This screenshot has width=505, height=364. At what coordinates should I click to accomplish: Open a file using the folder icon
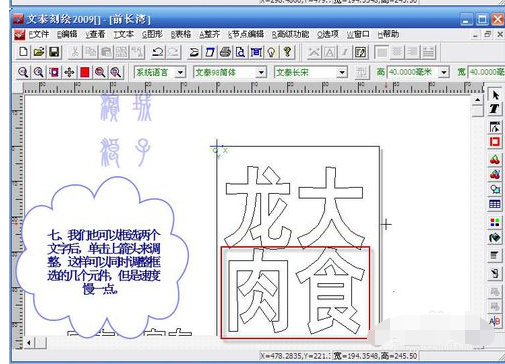(x=39, y=52)
